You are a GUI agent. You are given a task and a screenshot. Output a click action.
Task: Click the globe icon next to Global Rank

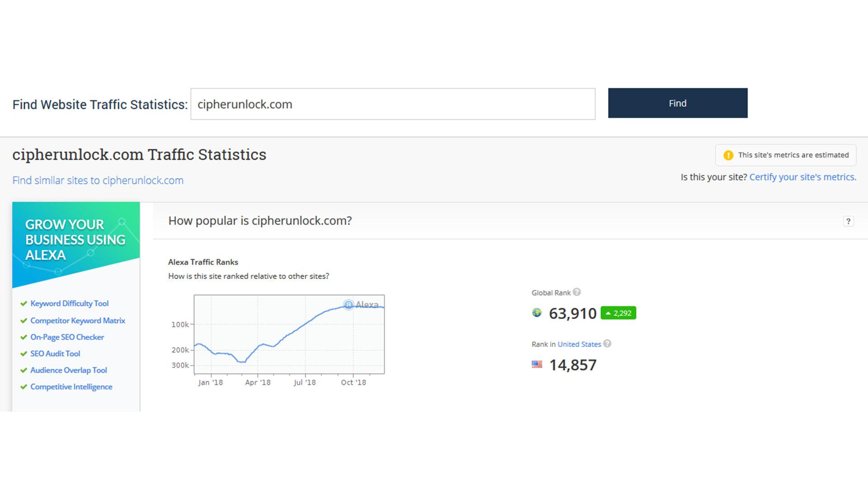tap(536, 313)
